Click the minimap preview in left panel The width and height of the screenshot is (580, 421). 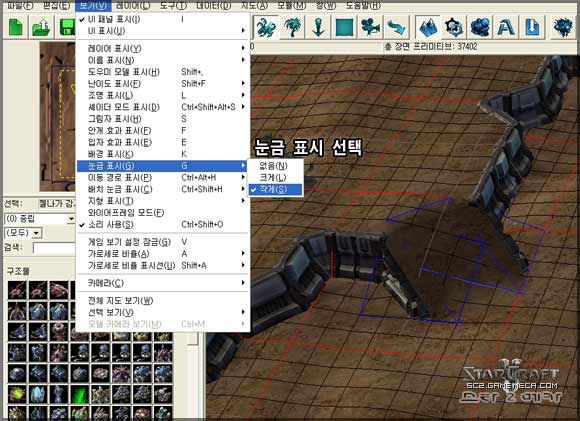pos(58,117)
